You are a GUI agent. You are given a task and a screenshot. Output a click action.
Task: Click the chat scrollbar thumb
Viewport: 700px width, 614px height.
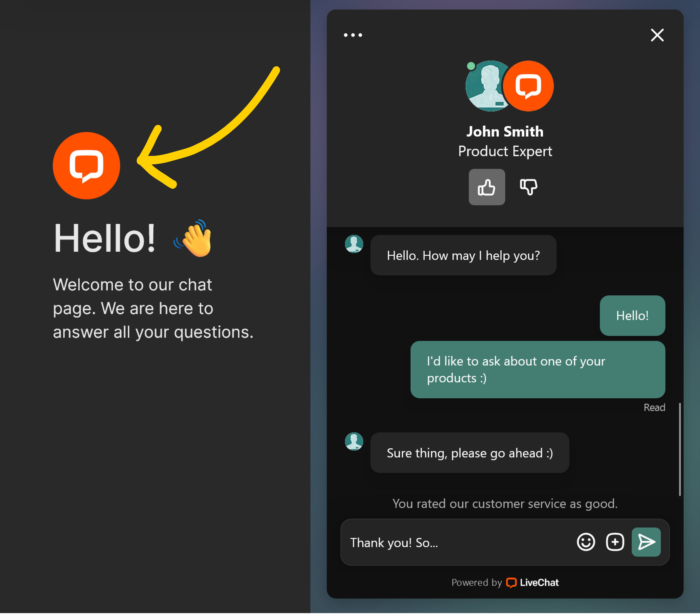(x=680, y=449)
